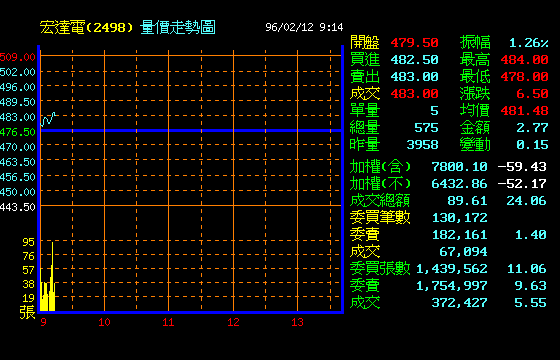Click the 買進 label

365,59
